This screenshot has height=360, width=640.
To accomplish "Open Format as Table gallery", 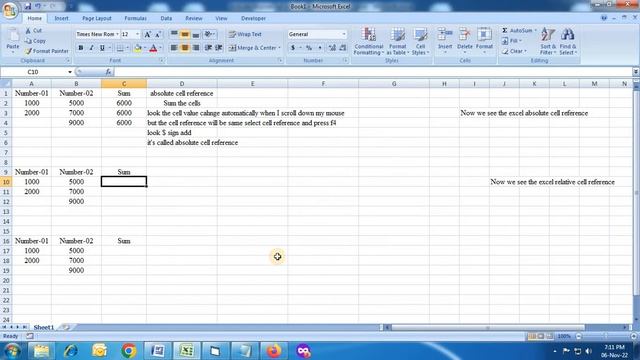I will (397, 41).
